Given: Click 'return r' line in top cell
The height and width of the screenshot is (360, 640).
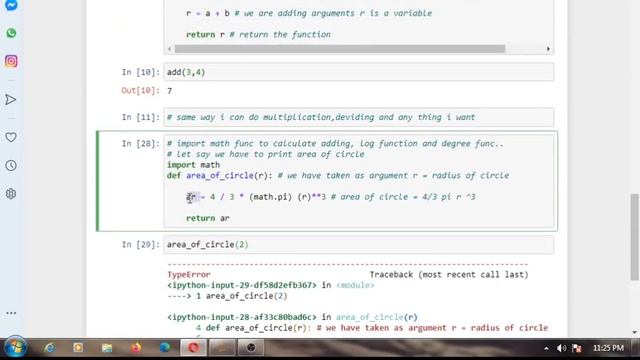Looking at the screenshot, I should (x=205, y=35).
